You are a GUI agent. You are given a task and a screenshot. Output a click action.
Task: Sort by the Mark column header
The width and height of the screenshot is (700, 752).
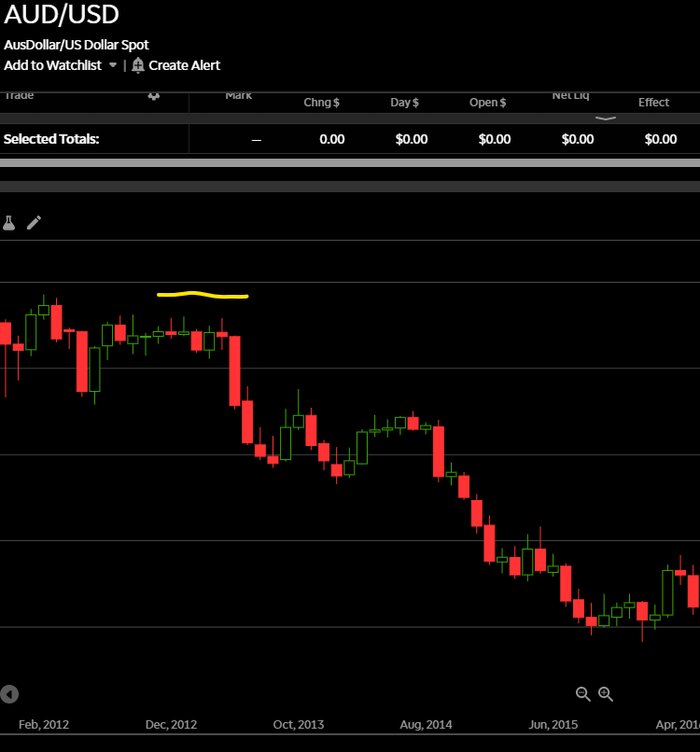coord(238,96)
